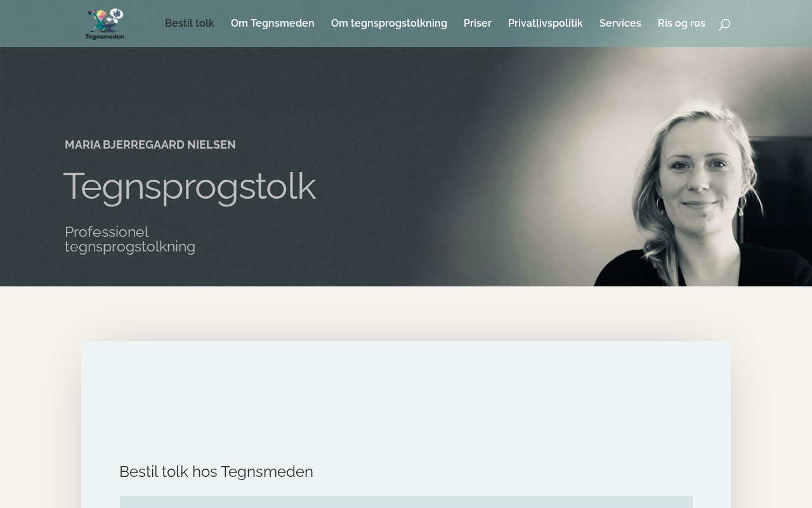
Task: Select the Priser menu item
Action: (x=478, y=23)
